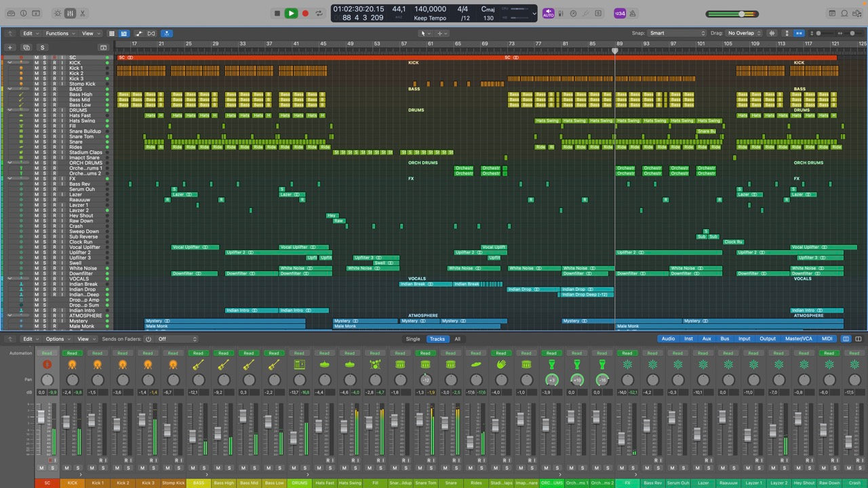
Task: Mute the SC track in track header
Action: pyautogui.click(x=37, y=58)
